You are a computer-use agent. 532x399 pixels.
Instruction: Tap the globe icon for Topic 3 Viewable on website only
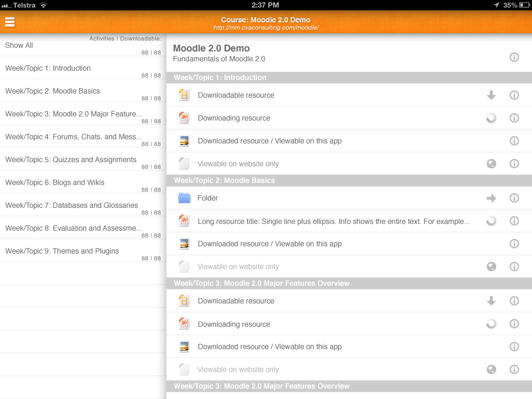(491, 369)
